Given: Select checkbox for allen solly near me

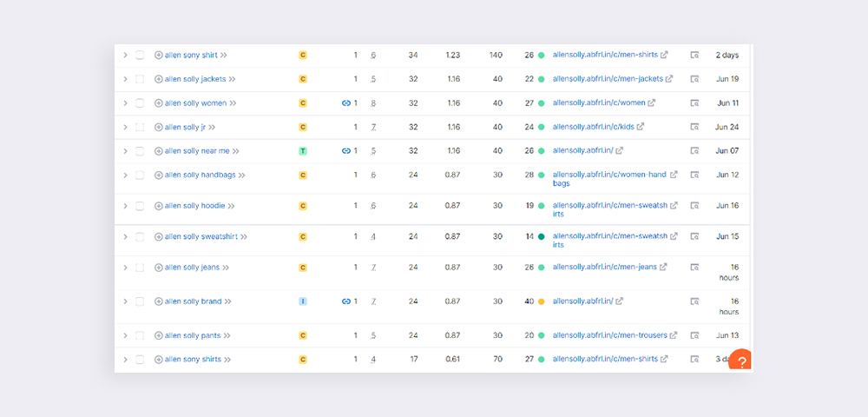Looking at the screenshot, I should pos(140,150).
